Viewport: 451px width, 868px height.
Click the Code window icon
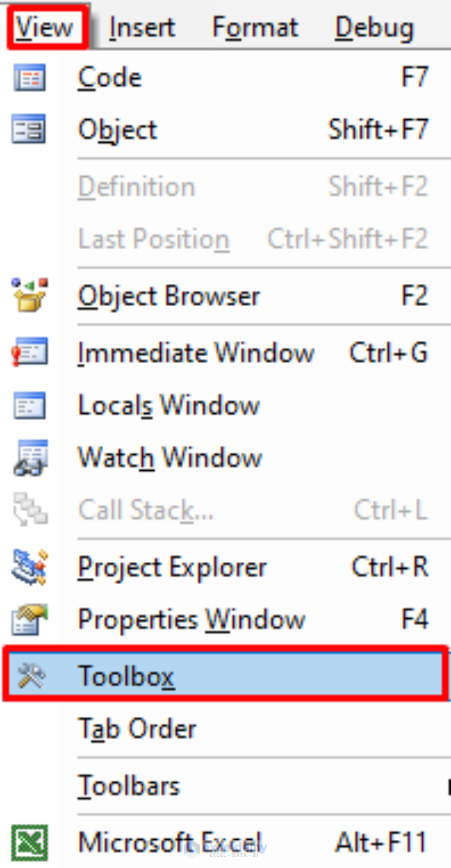[28, 77]
